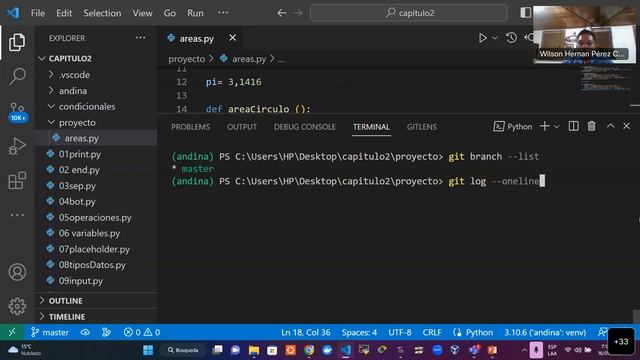Click the taskbar Búsqueda search box
This screenshot has width=640, height=360.
coord(183,350)
